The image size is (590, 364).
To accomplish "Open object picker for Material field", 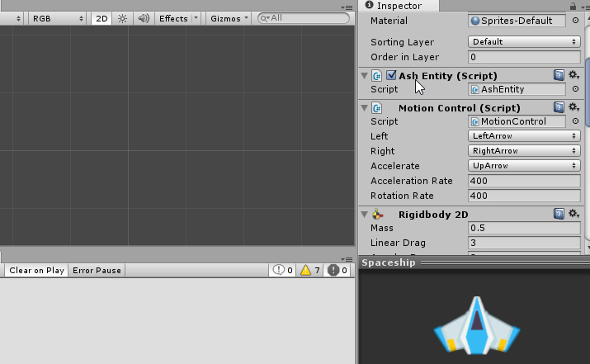I will point(575,21).
